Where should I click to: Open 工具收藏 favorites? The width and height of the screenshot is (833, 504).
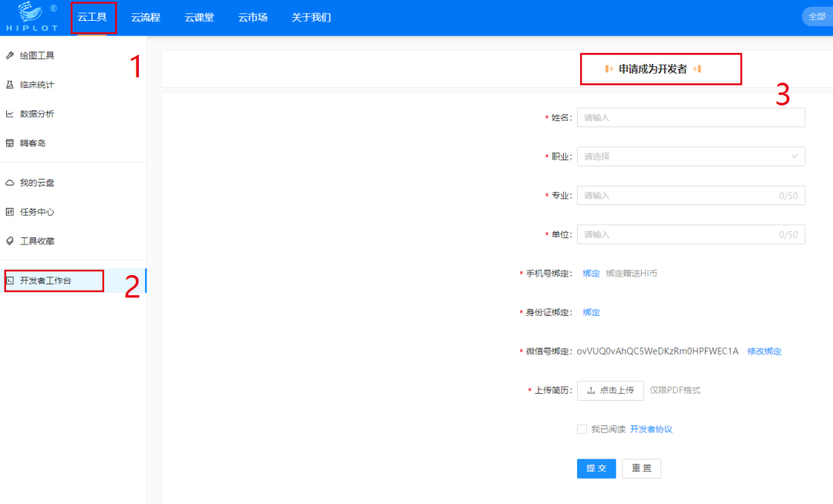tap(35, 240)
